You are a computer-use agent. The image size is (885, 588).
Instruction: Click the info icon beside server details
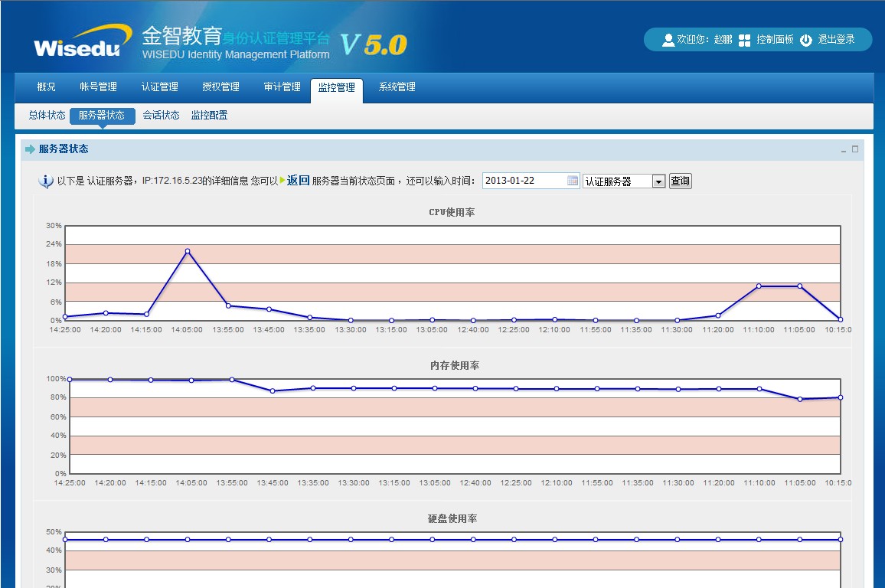click(x=46, y=181)
